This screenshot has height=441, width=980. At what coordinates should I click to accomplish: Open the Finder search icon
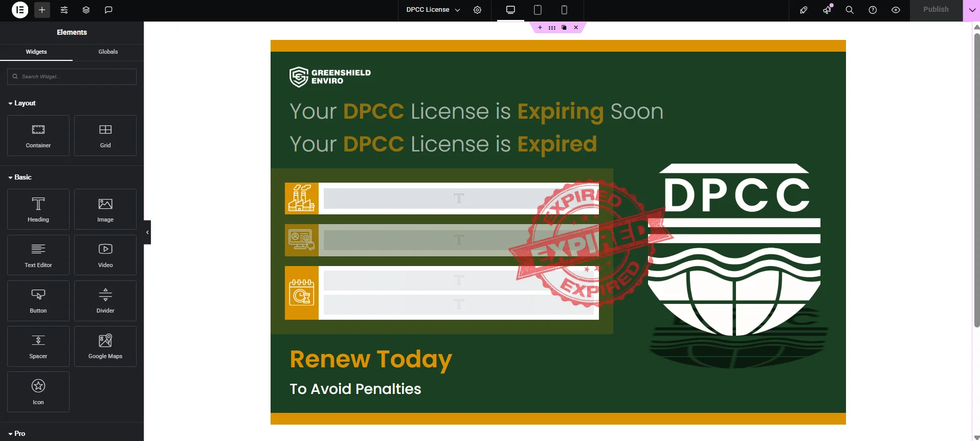pyautogui.click(x=850, y=10)
